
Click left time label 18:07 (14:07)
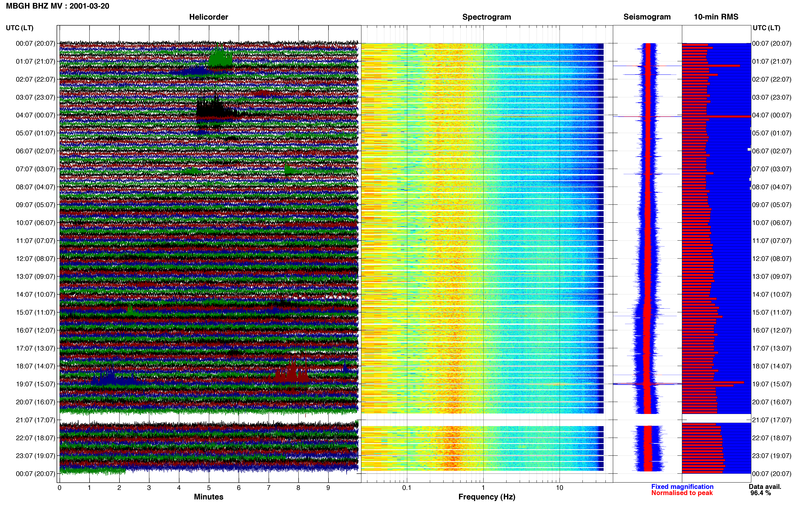click(x=35, y=366)
